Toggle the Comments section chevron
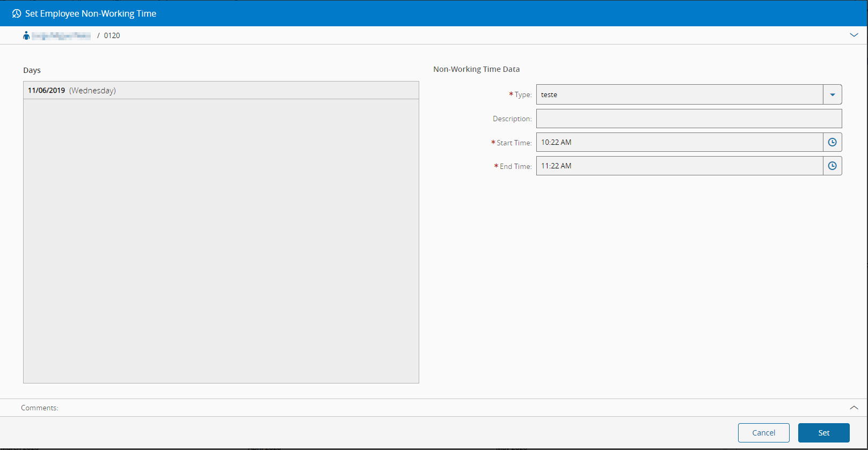The width and height of the screenshot is (868, 450). click(x=854, y=408)
